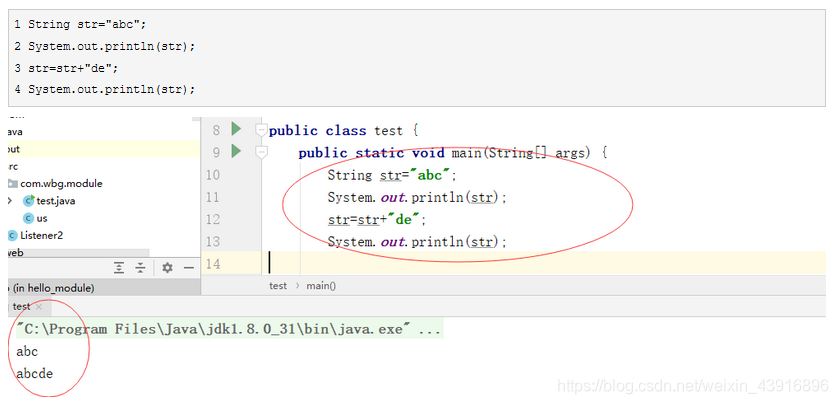This screenshot has width=838, height=404.
Task: Click snippet line 1 String str="abc"
Action: pos(87,25)
